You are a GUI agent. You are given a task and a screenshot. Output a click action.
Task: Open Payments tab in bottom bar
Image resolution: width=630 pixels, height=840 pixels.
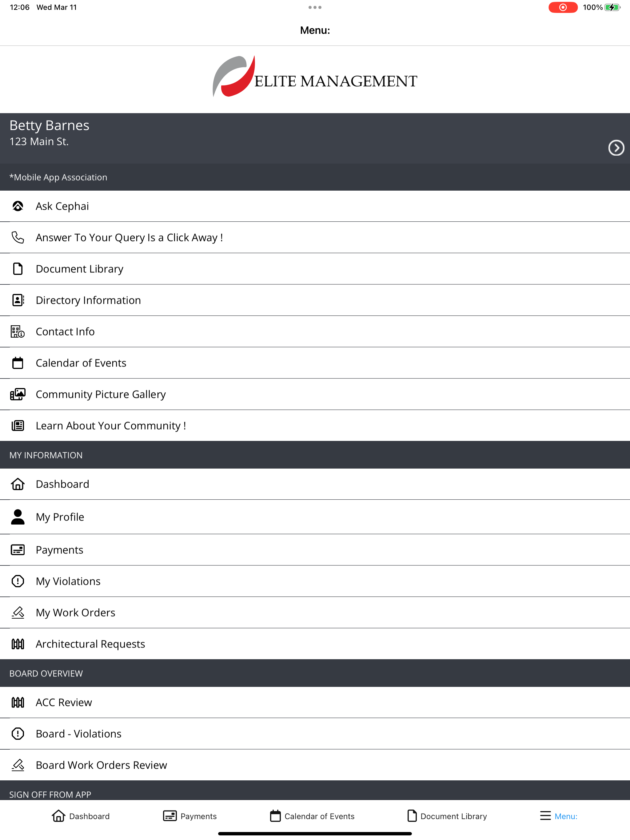click(189, 816)
